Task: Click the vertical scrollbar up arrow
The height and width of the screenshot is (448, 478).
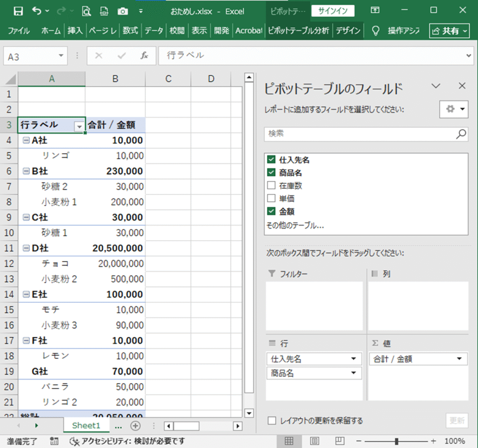Action: tap(249, 78)
